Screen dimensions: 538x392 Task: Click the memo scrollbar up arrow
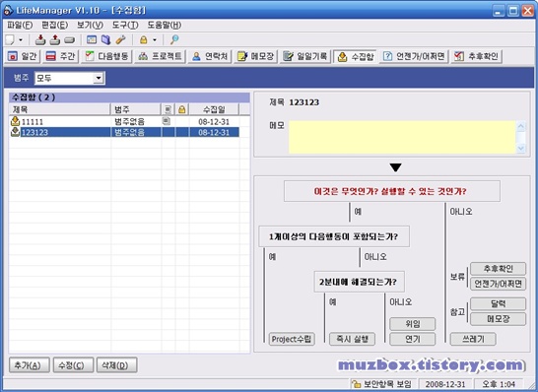(x=521, y=126)
